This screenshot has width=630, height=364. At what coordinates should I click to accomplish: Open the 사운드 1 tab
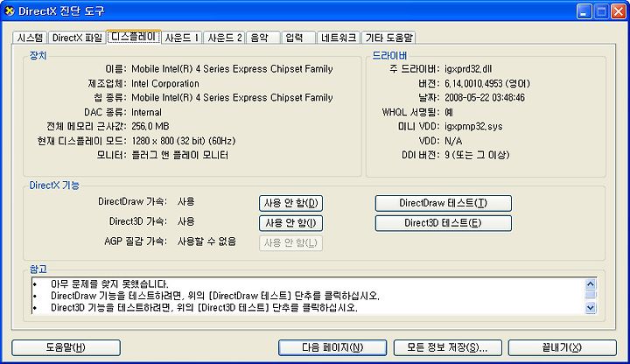tap(182, 38)
